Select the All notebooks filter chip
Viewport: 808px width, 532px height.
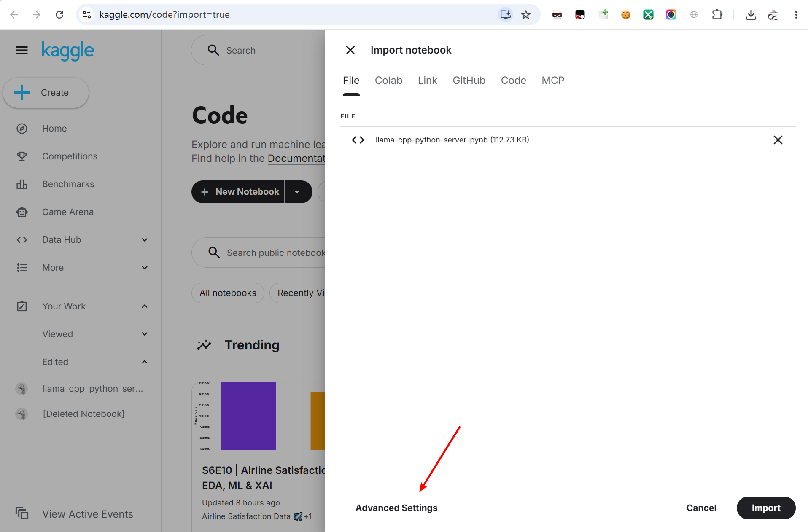[x=228, y=293]
